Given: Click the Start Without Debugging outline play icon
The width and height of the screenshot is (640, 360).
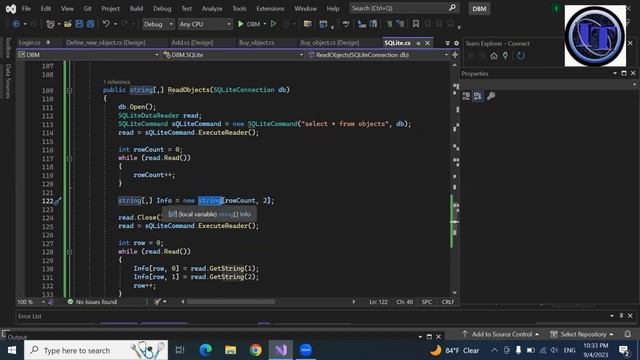Looking at the screenshot, I should 273,24.
